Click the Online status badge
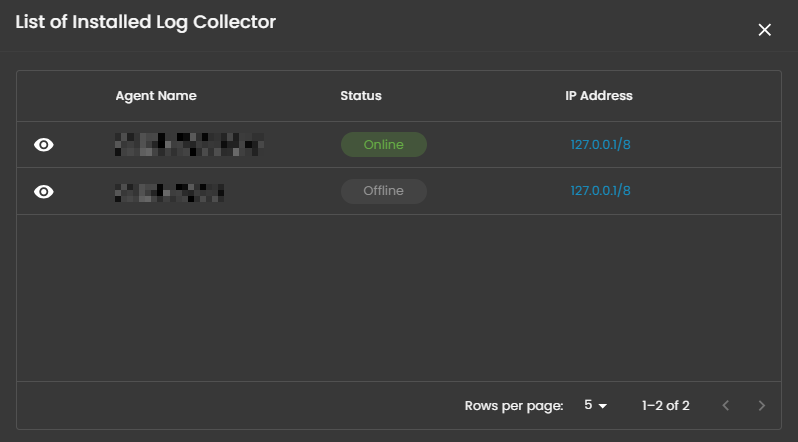The width and height of the screenshot is (798, 442). click(384, 145)
